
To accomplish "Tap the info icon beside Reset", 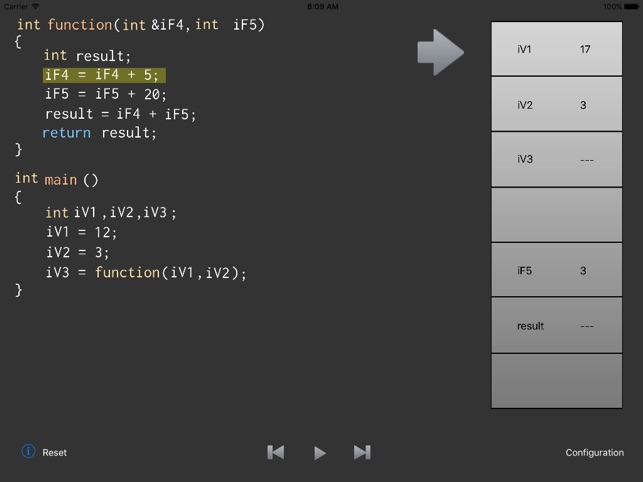I will click(28, 452).
